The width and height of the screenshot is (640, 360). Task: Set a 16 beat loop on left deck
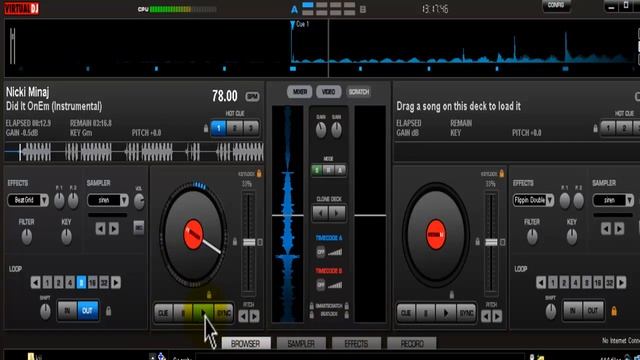coord(93,282)
